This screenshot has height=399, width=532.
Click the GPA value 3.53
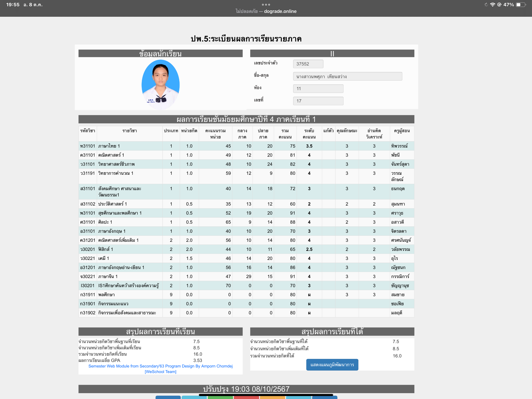198,360
